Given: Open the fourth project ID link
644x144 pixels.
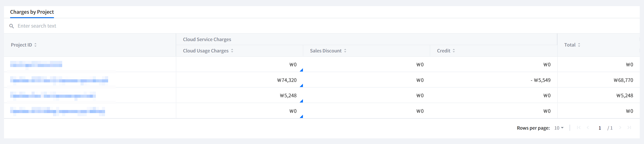Looking at the screenshot, I should point(57,111).
